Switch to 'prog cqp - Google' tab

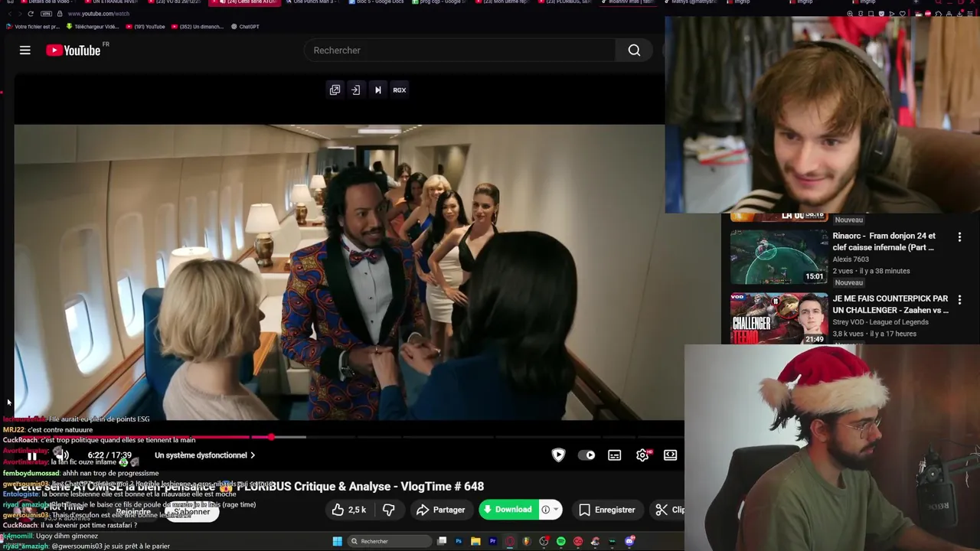click(x=438, y=2)
